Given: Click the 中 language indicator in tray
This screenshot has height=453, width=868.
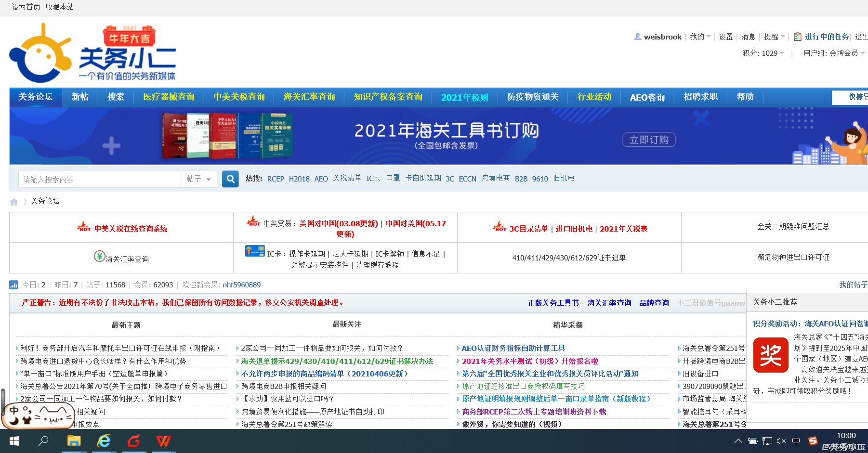Looking at the screenshot, I should (796, 441).
